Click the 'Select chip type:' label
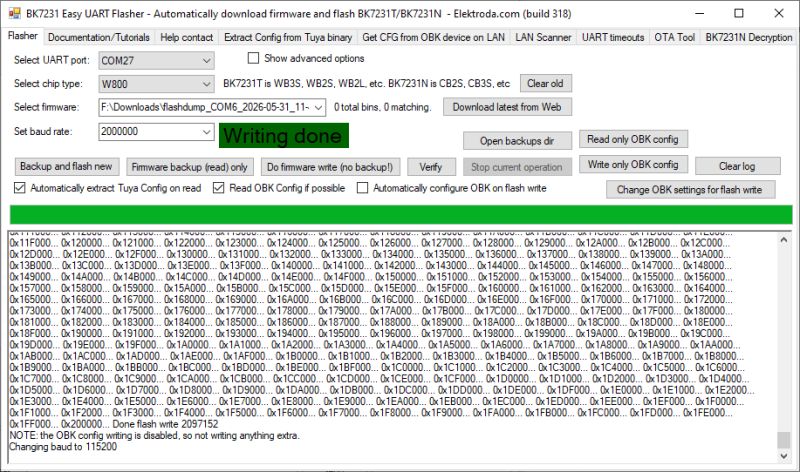This screenshot has width=800, height=472. pyautogui.click(x=48, y=84)
